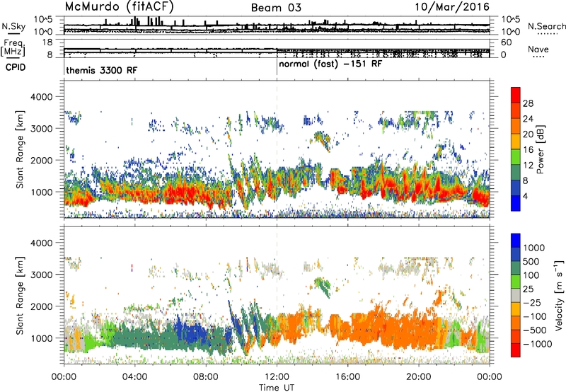This screenshot has width=566, height=392.
Task: Click the blue bottom of power colorbar
Action: (516, 203)
